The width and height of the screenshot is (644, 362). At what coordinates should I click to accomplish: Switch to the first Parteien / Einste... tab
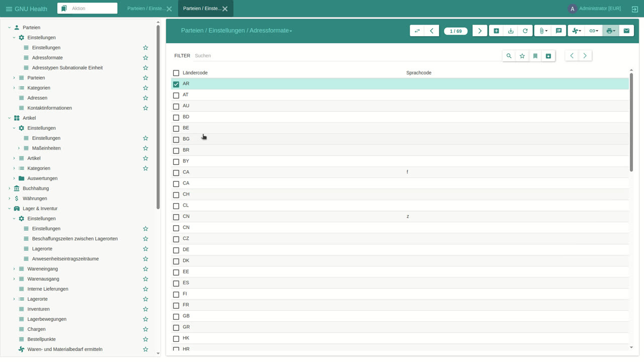click(x=146, y=9)
